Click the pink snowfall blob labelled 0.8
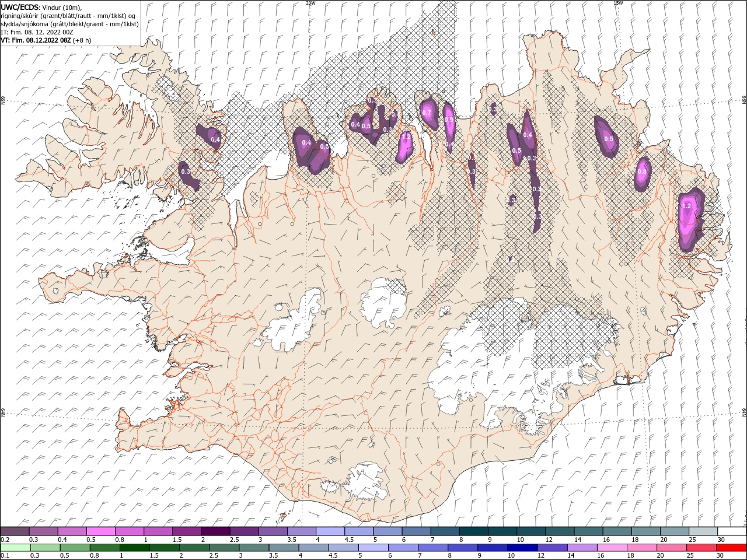The height and width of the screenshot is (560, 747). (643, 174)
